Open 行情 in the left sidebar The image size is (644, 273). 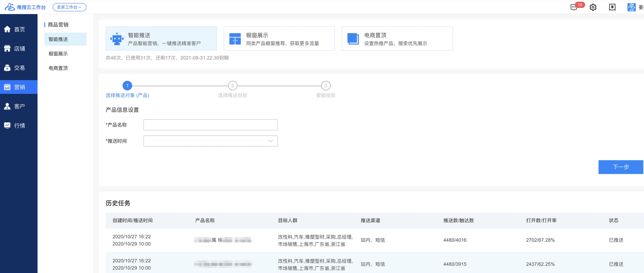point(19,126)
